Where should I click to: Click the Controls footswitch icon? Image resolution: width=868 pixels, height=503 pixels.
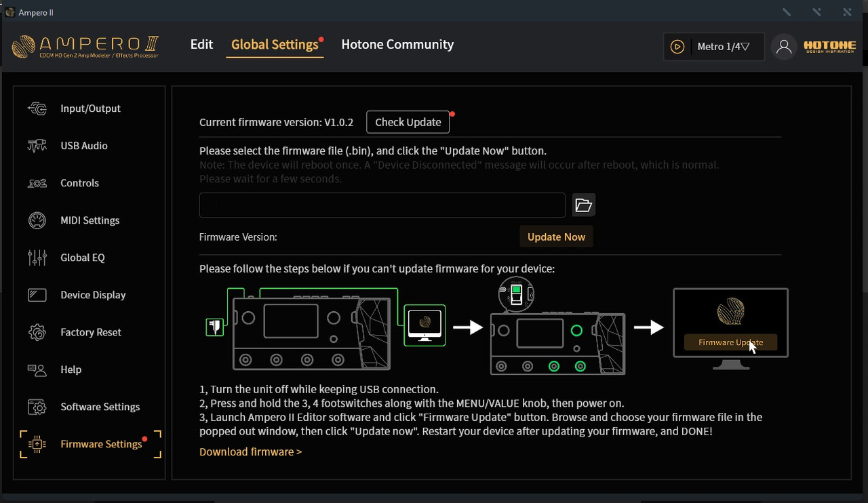[37, 183]
